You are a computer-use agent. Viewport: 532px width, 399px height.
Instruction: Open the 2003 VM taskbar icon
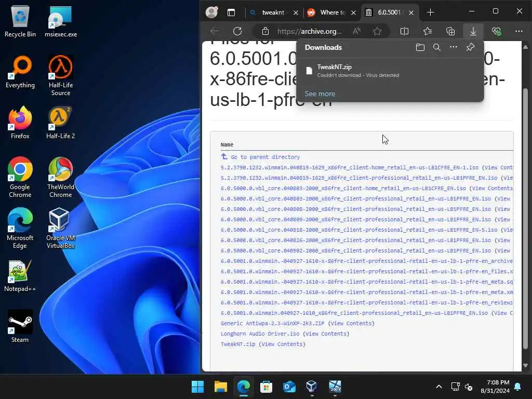click(335, 387)
